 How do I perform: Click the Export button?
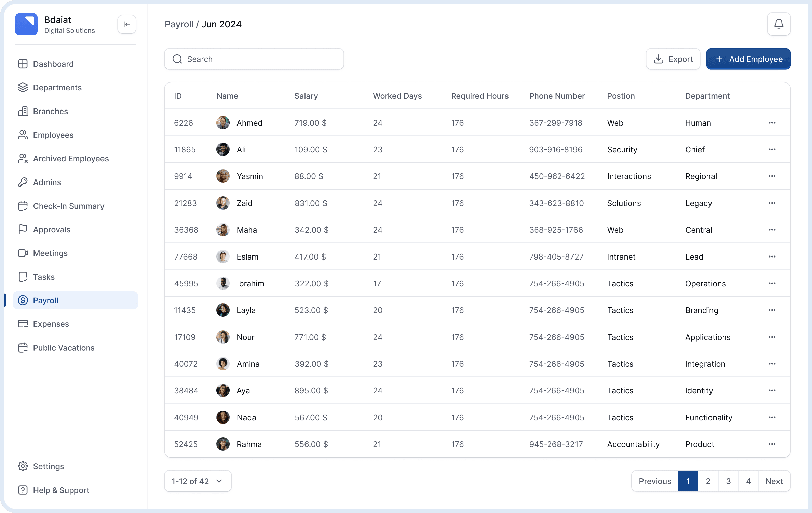coord(673,59)
